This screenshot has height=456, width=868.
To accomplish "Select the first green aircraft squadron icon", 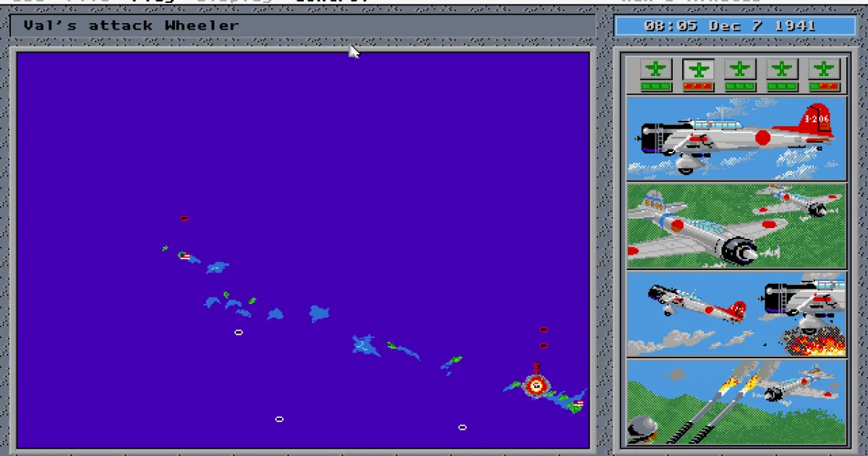I will pos(656,69).
